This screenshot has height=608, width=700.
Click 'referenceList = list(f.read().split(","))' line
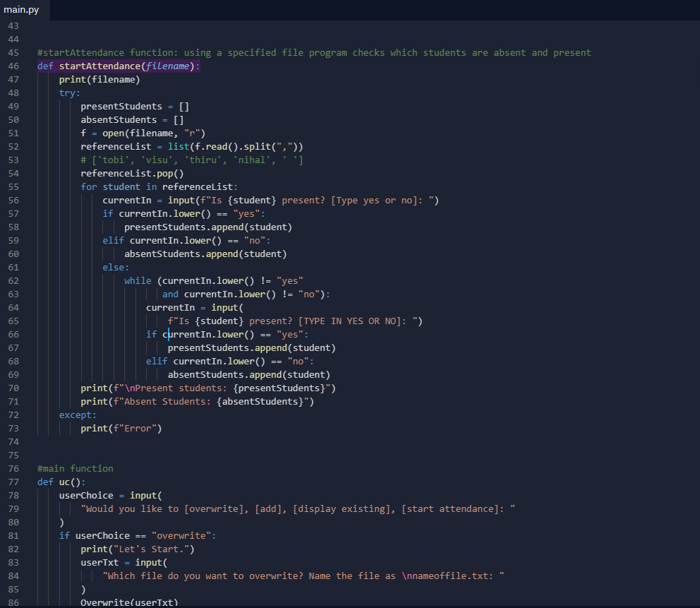pos(192,147)
